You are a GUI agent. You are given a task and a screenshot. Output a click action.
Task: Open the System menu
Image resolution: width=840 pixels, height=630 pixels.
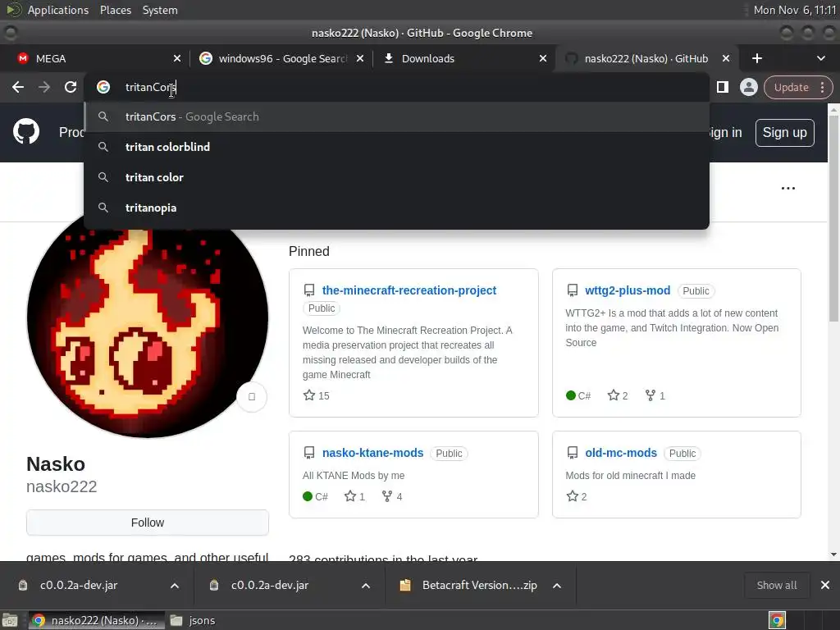pos(160,10)
